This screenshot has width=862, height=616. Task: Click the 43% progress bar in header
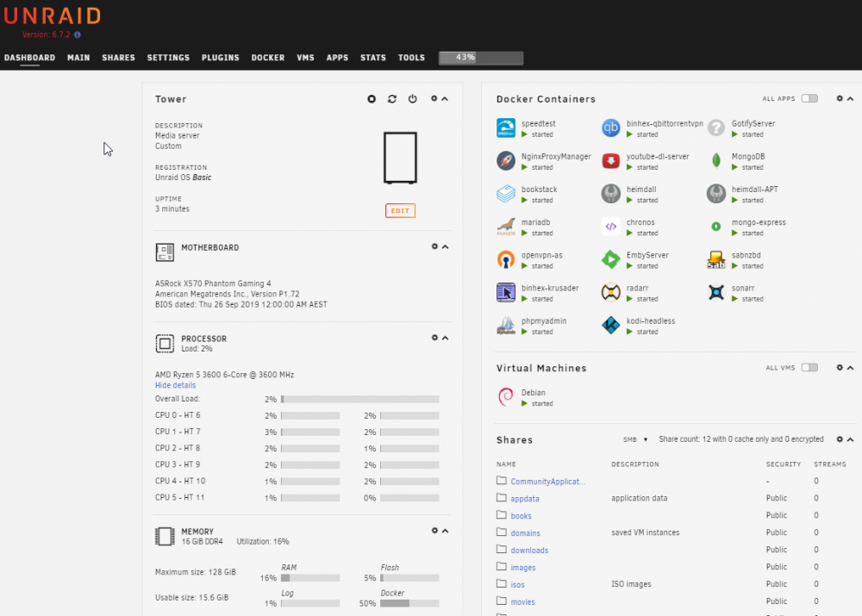pos(481,58)
